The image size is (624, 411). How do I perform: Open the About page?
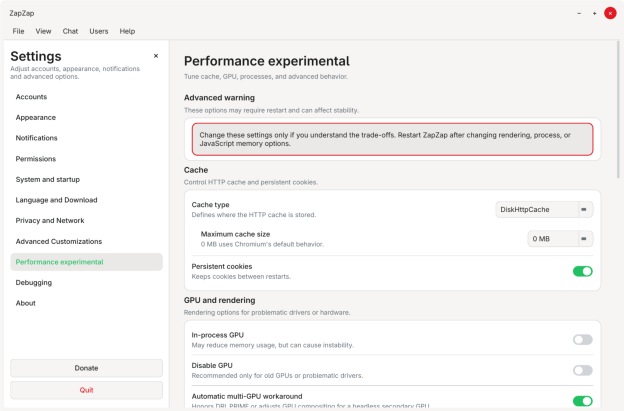pyautogui.click(x=86, y=303)
